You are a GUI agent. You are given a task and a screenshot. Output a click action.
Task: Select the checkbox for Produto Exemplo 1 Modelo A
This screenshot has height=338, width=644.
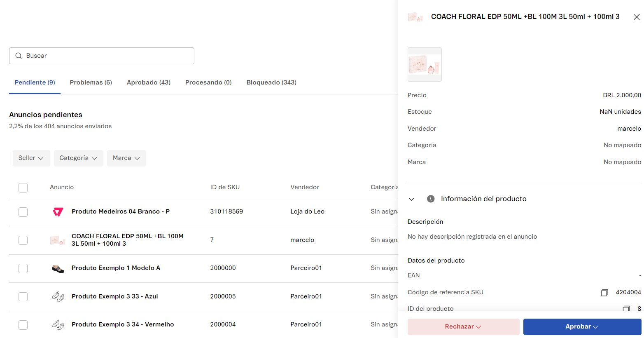coord(23,268)
